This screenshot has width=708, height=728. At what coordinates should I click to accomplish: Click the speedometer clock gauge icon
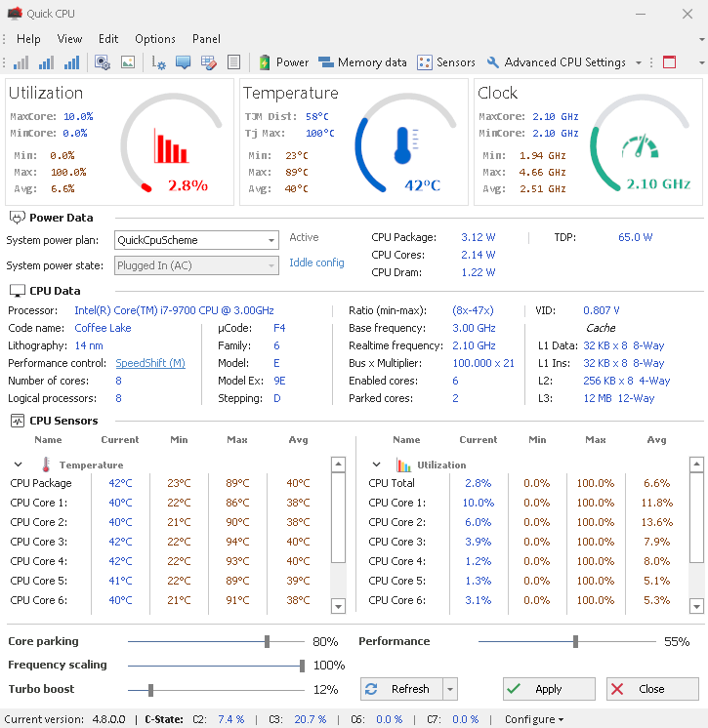click(x=641, y=145)
